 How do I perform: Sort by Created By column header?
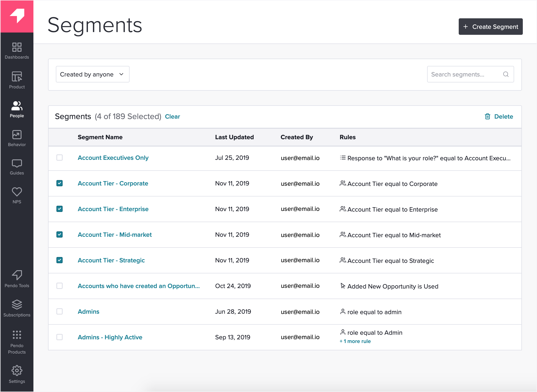click(297, 137)
